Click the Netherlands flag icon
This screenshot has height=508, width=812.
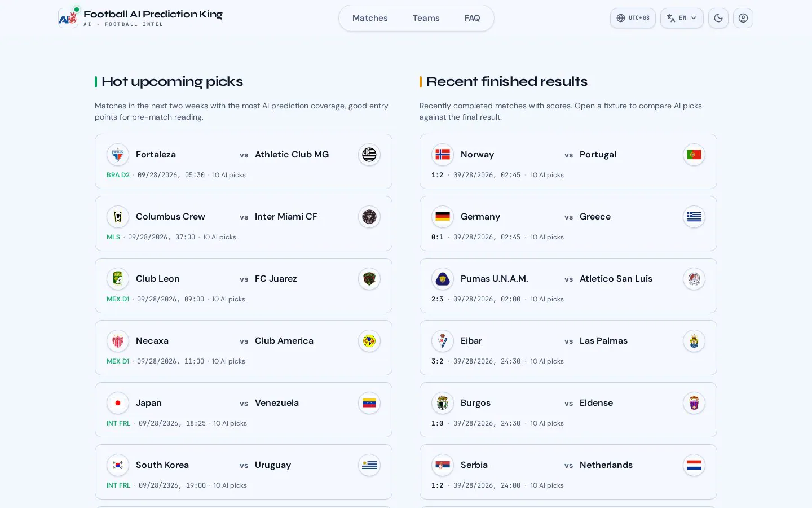(694, 465)
